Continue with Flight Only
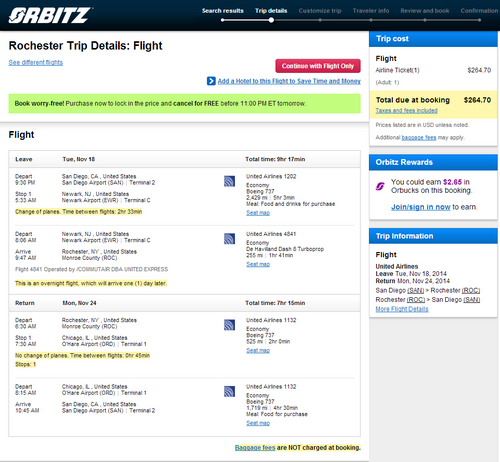 [x=318, y=66]
